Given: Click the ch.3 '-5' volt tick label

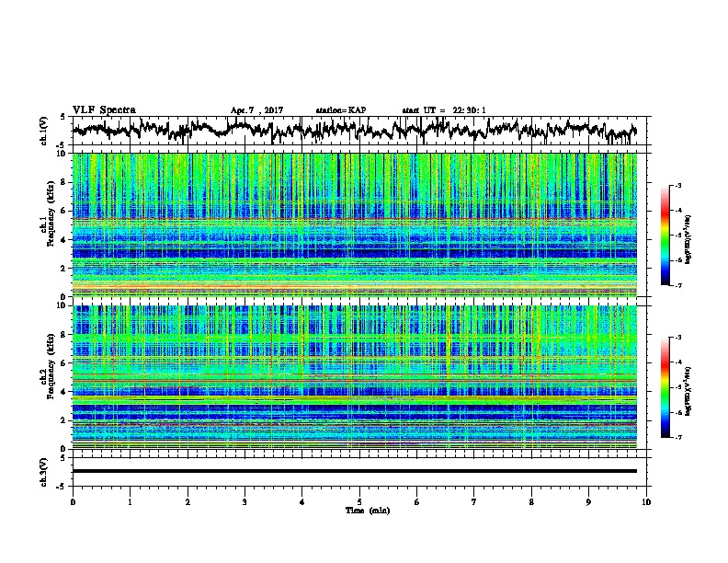Looking at the screenshot, I should tap(61, 487).
